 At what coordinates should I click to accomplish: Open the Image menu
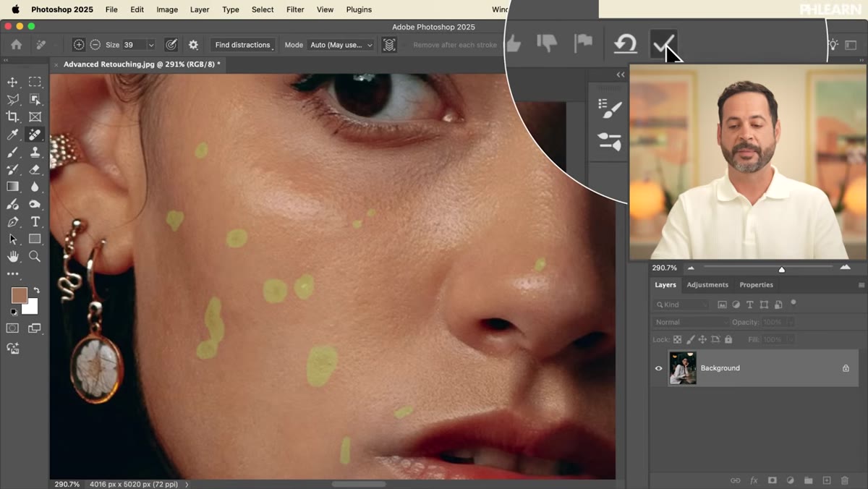[x=167, y=9]
